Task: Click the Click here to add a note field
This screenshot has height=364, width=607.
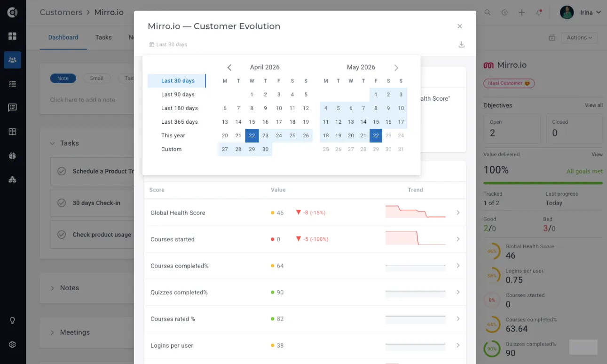Action: [x=83, y=100]
